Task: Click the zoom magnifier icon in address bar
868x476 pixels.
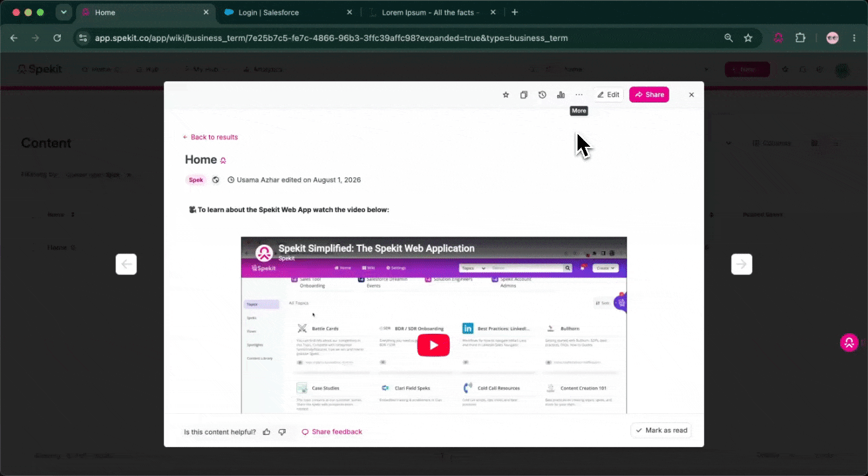Action: coord(728,38)
